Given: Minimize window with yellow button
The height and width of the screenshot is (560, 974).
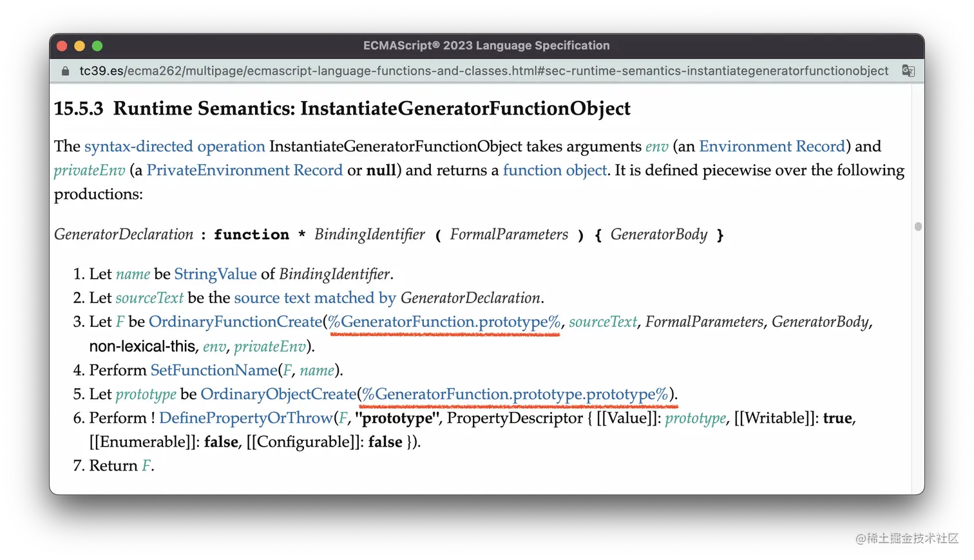Looking at the screenshot, I should click(x=80, y=46).
